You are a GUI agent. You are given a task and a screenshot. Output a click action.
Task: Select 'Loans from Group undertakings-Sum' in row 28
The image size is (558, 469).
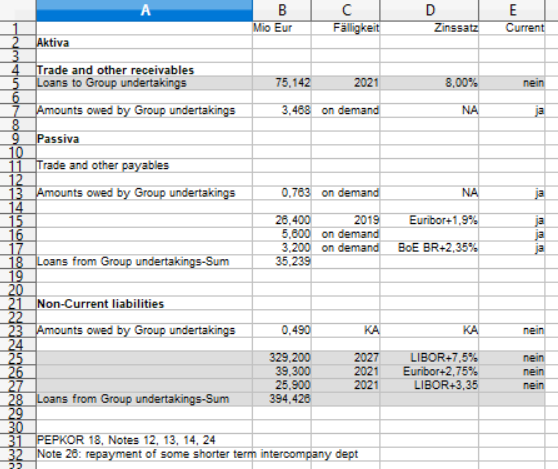(144, 399)
